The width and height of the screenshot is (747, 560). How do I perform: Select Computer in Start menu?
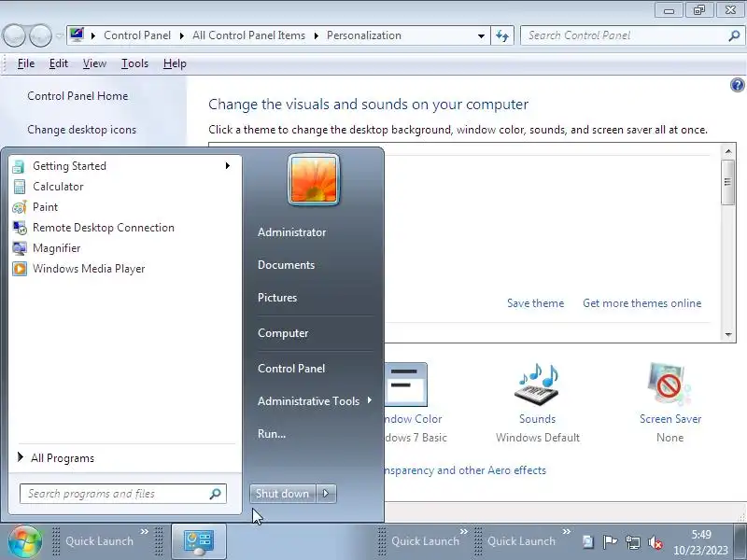pos(283,333)
